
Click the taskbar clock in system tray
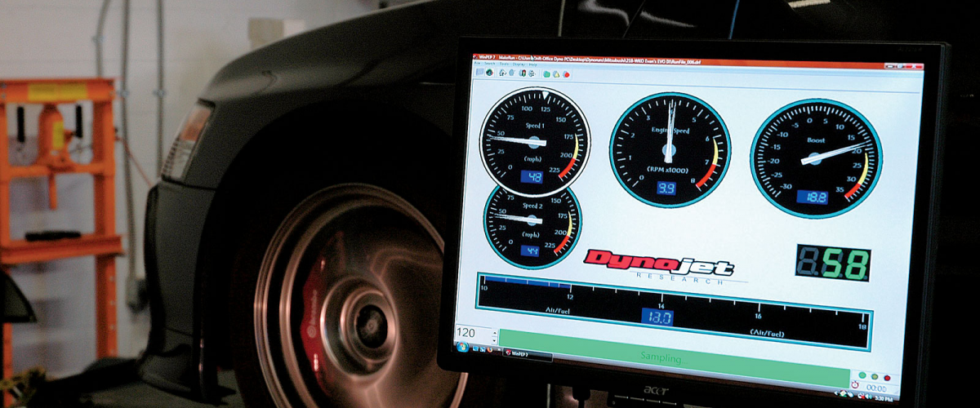click(884, 397)
